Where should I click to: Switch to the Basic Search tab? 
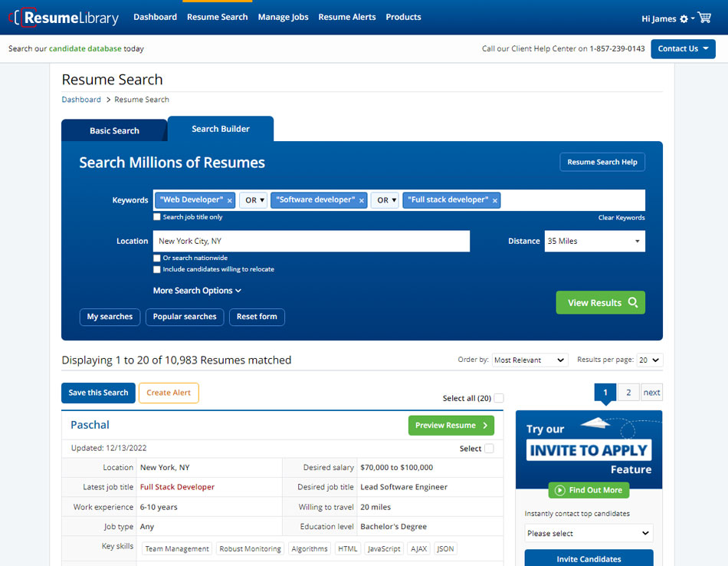pyautogui.click(x=114, y=130)
